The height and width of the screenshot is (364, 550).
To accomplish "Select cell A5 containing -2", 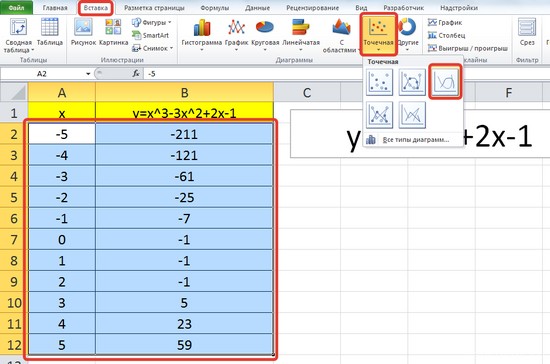I will [x=62, y=197].
